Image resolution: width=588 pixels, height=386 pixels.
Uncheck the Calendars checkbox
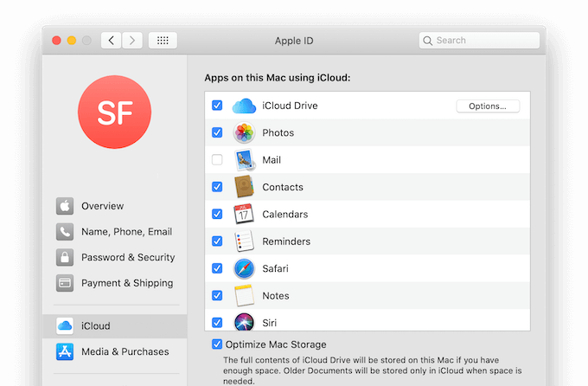point(217,214)
